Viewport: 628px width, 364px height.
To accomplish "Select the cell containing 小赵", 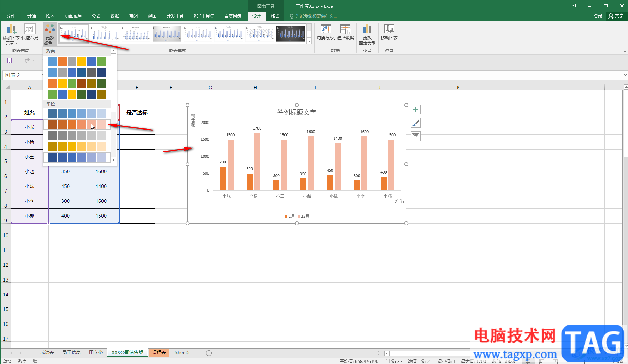I will 30,171.
